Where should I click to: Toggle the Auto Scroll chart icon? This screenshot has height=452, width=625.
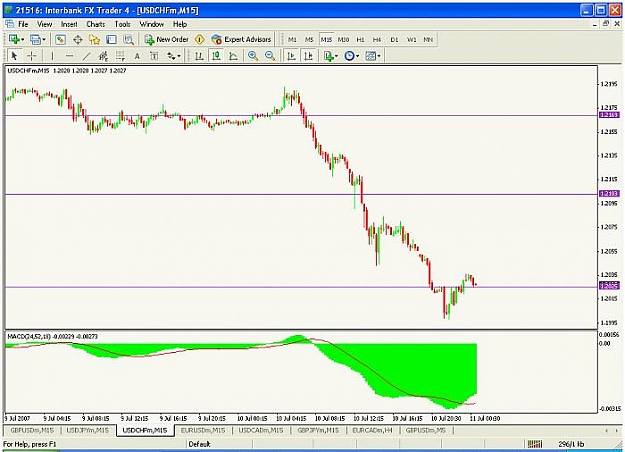(x=291, y=56)
